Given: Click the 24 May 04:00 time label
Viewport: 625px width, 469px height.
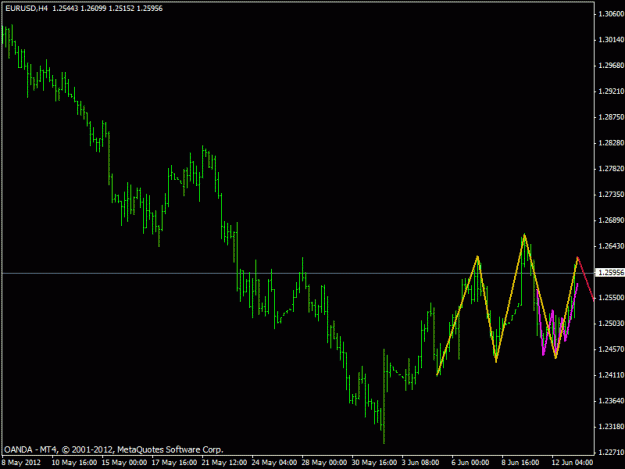Looking at the screenshot, I should click(274, 462).
